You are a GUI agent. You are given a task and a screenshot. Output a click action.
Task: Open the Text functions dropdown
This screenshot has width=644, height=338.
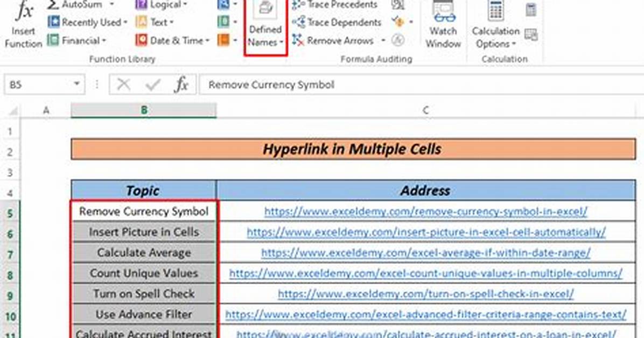[x=155, y=22]
